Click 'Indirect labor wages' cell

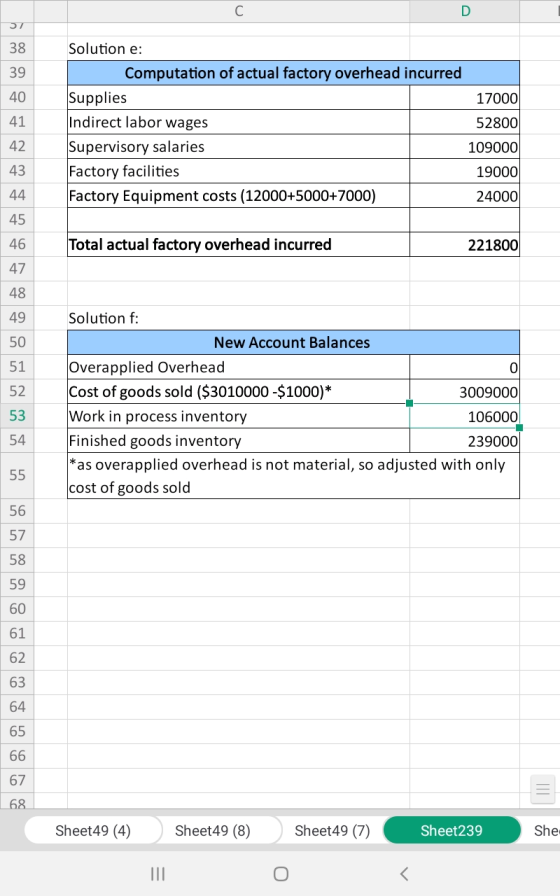(x=238, y=122)
